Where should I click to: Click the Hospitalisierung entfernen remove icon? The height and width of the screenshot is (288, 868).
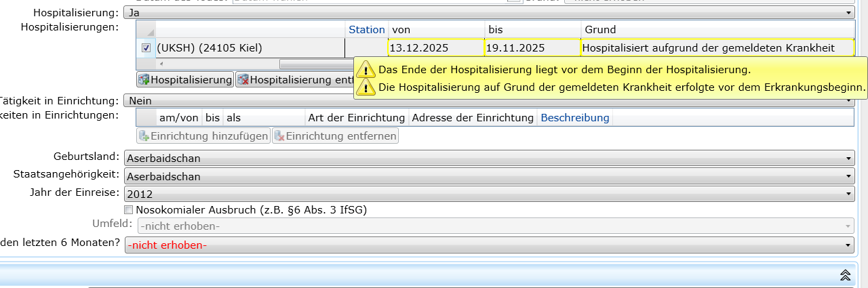coord(243,80)
